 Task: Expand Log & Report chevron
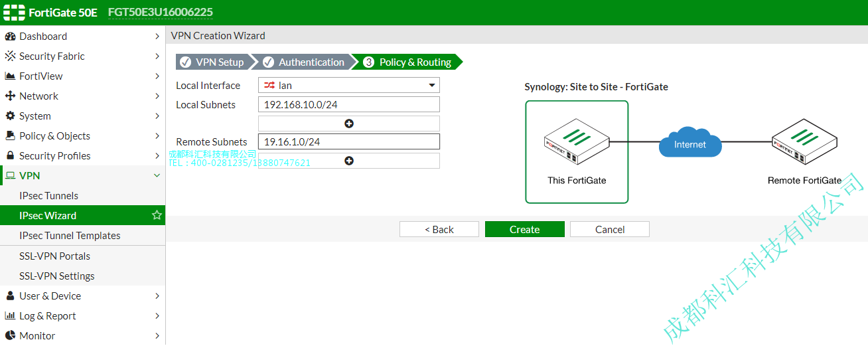(157, 316)
